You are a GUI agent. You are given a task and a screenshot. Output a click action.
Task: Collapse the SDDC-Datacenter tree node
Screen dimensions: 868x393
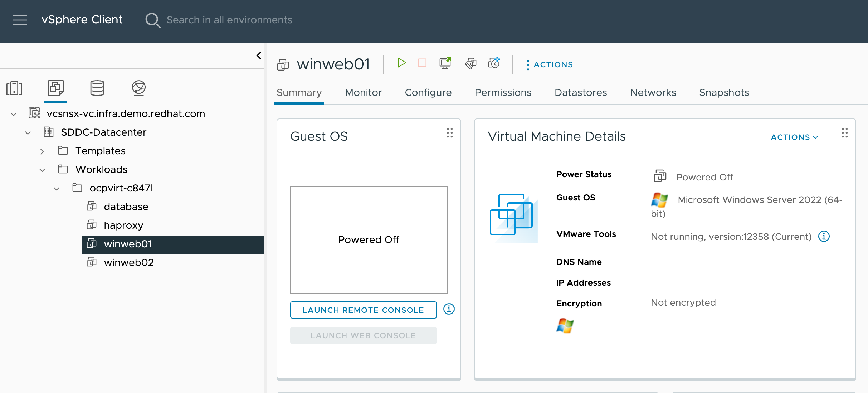(28, 132)
